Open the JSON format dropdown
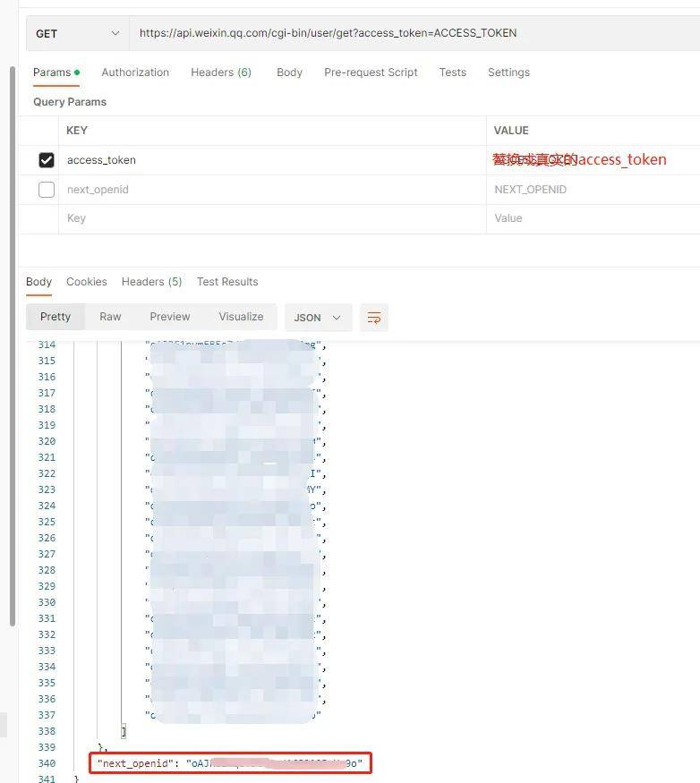Screen dimensions: 700x783 [x=317, y=318]
